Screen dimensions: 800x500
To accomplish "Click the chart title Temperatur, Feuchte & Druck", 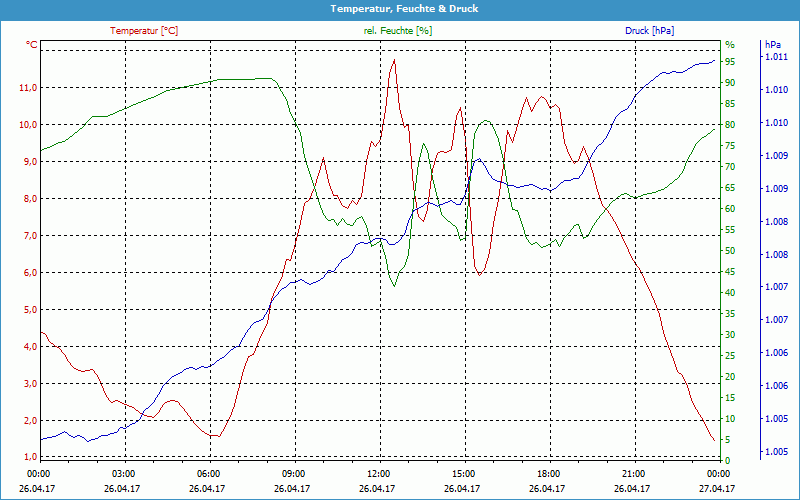I will click(399, 8).
